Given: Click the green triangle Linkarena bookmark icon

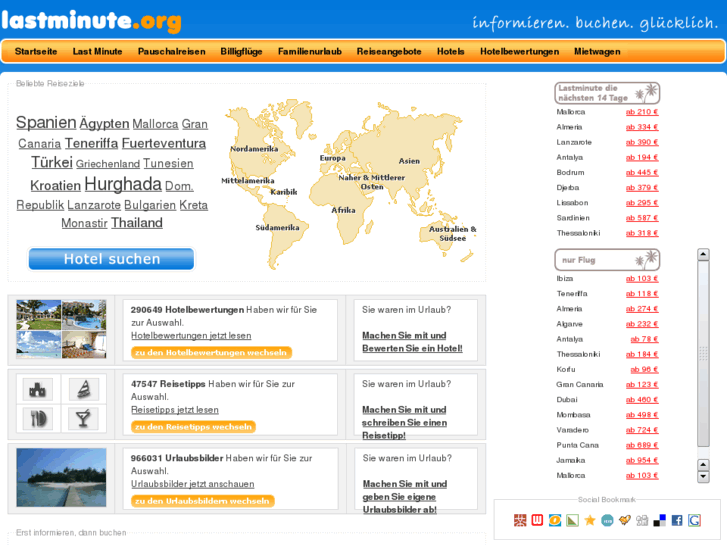Looking at the screenshot, I should pyautogui.click(x=573, y=520).
